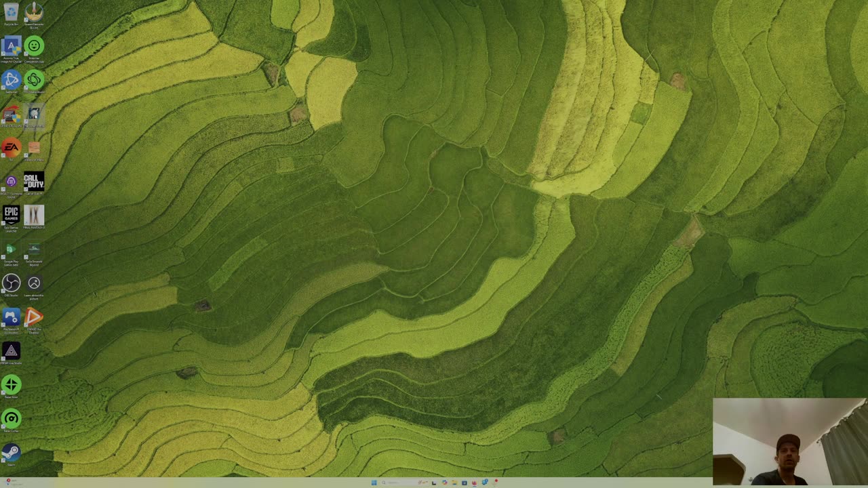Launch the dark green game shortcut beside Google Play

[x=34, y=253]
